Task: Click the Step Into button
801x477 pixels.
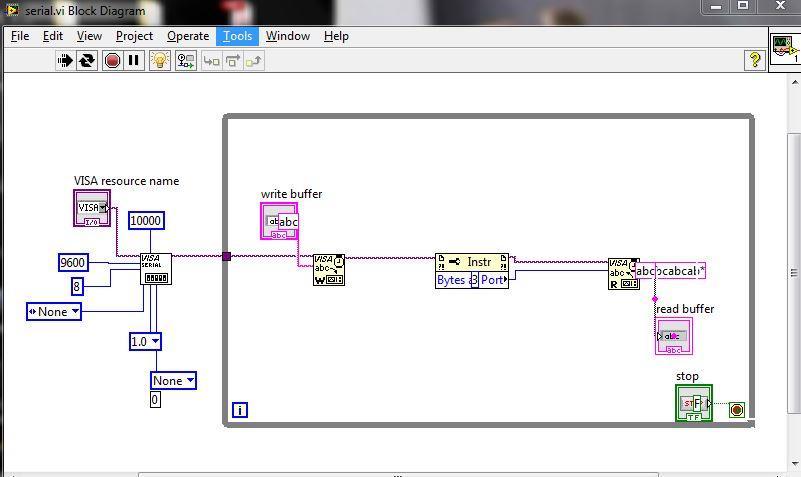Action: tap(211, 61)
